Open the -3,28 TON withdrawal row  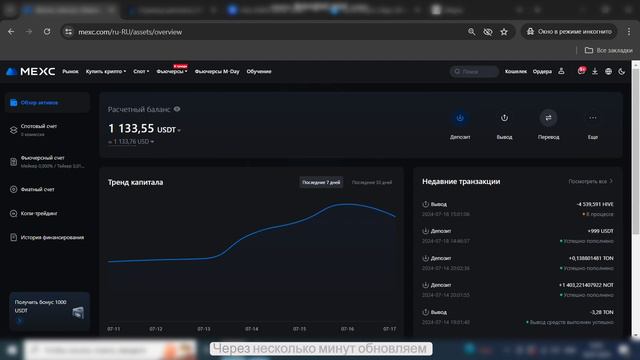point(518,317)
